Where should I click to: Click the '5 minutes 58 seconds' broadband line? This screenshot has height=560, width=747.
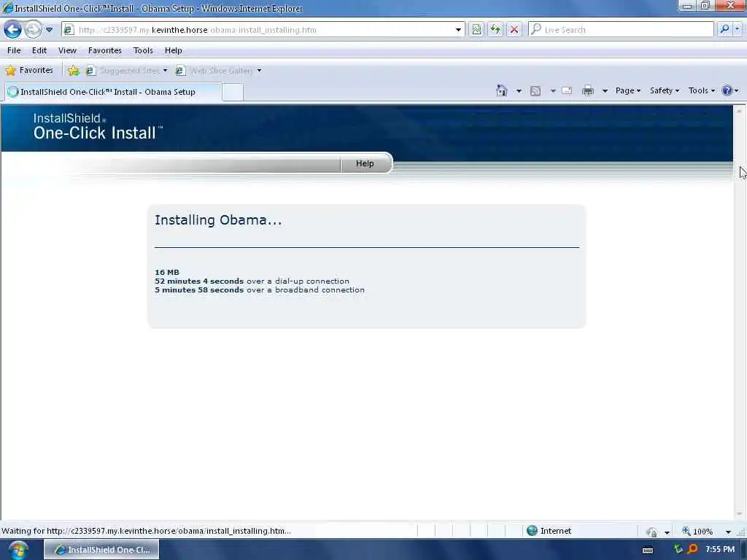[260, 290]
